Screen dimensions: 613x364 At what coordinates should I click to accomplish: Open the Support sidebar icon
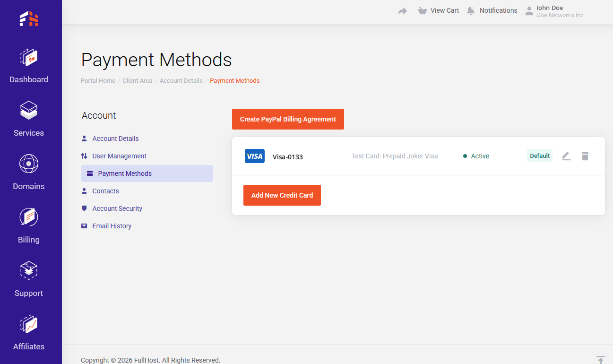tap(29, 271)
